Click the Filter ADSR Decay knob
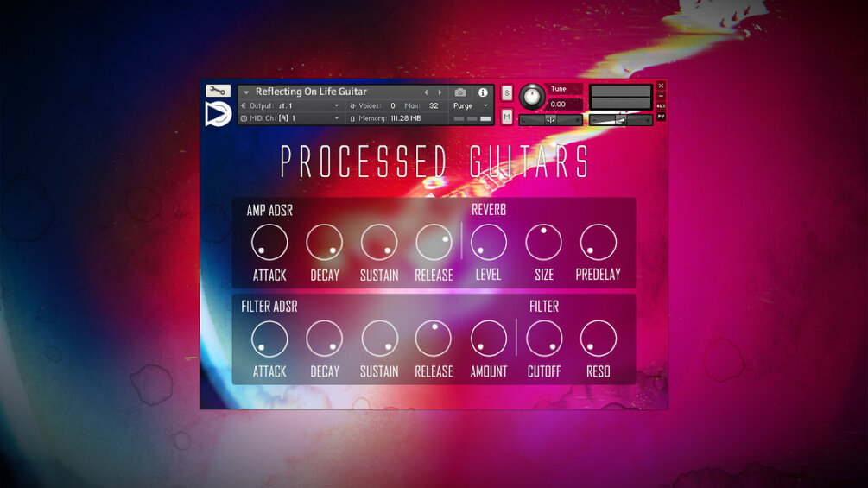Image resolution: width=868 pixels, height=488 pixels. (325, 339)
